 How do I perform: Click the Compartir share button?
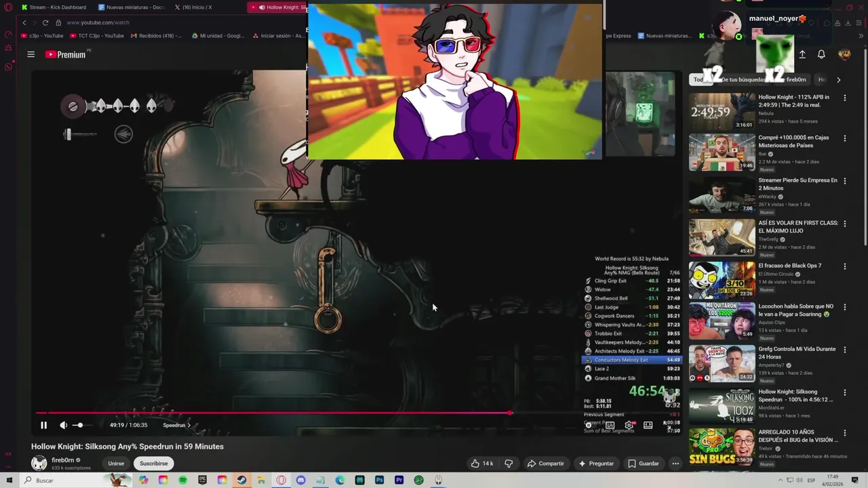546,464
